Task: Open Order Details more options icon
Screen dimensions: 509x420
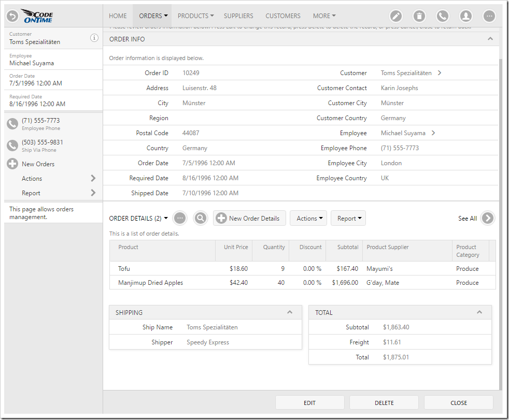Action: pos(180,218)
